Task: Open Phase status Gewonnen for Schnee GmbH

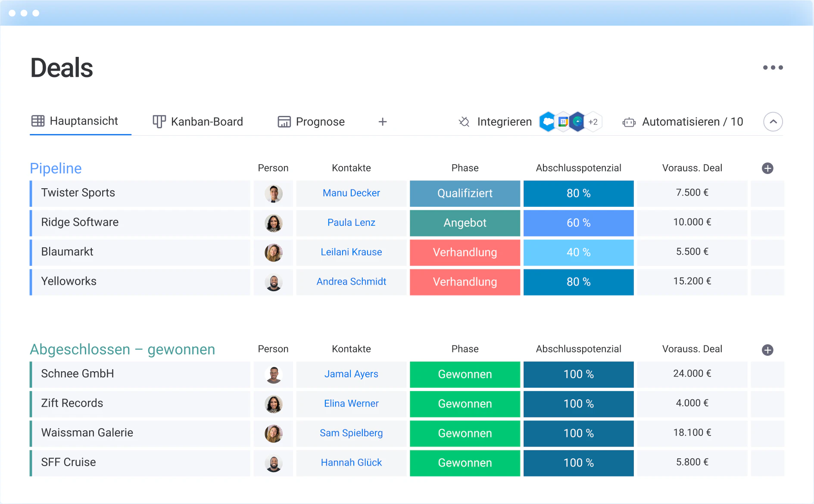Action: tap(465, 374)
